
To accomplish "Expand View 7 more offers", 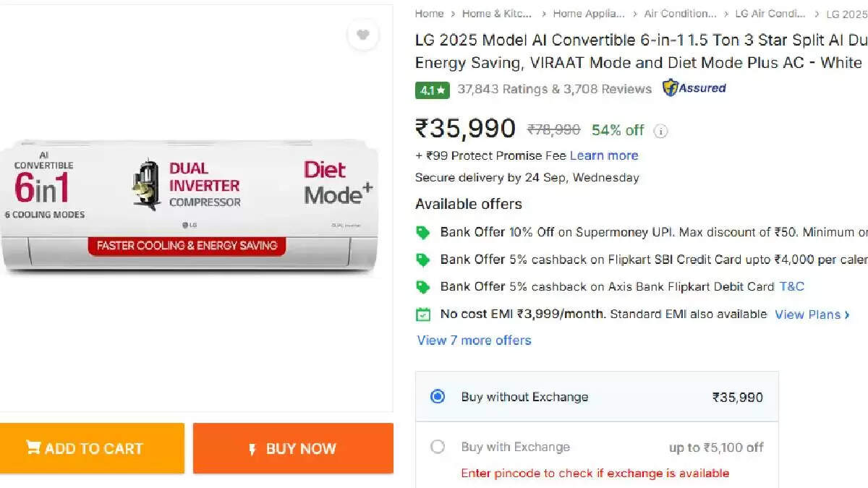I will coord(473,340).
